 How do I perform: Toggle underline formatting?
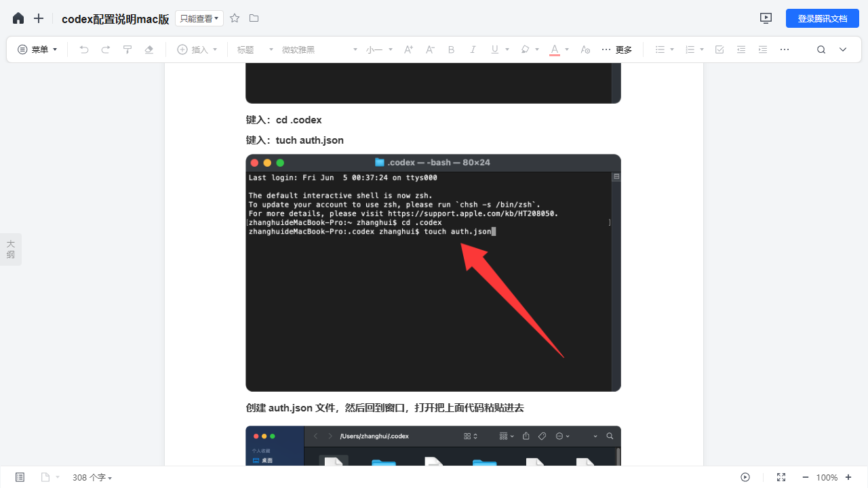(x=494, y=49)
